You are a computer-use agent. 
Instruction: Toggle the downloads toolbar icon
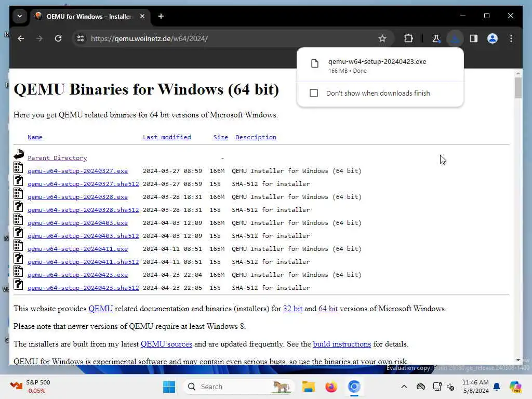pyautogui.click(x=455, y=38)
